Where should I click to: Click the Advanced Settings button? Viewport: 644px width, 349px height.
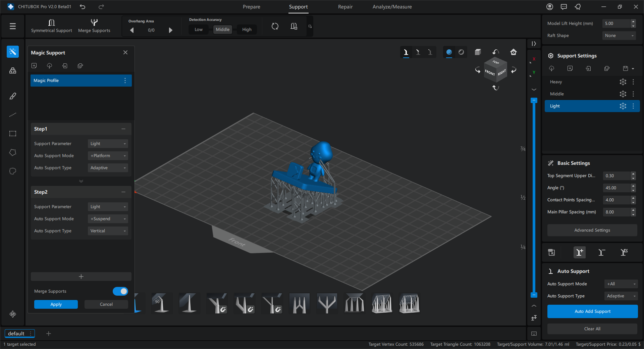coord(592,230)
